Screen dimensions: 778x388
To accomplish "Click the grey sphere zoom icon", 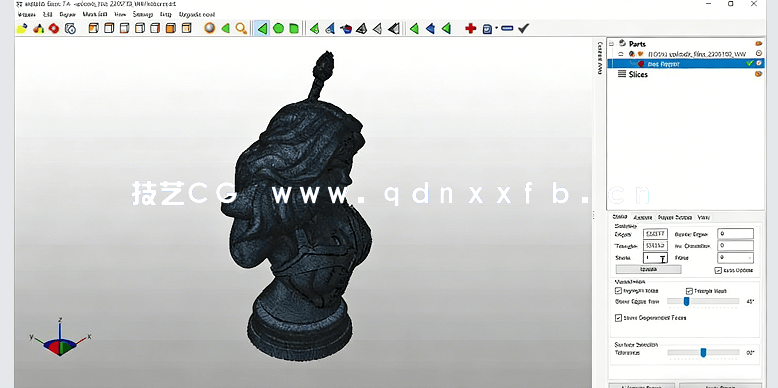I will (210, 28).
